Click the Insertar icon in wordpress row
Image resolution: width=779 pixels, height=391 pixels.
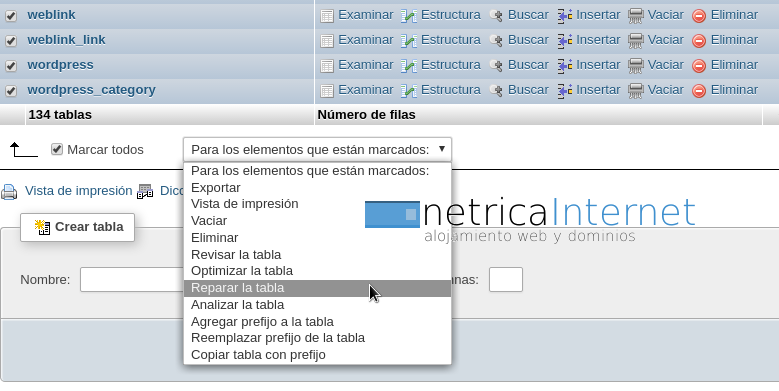tap(565, 66)
